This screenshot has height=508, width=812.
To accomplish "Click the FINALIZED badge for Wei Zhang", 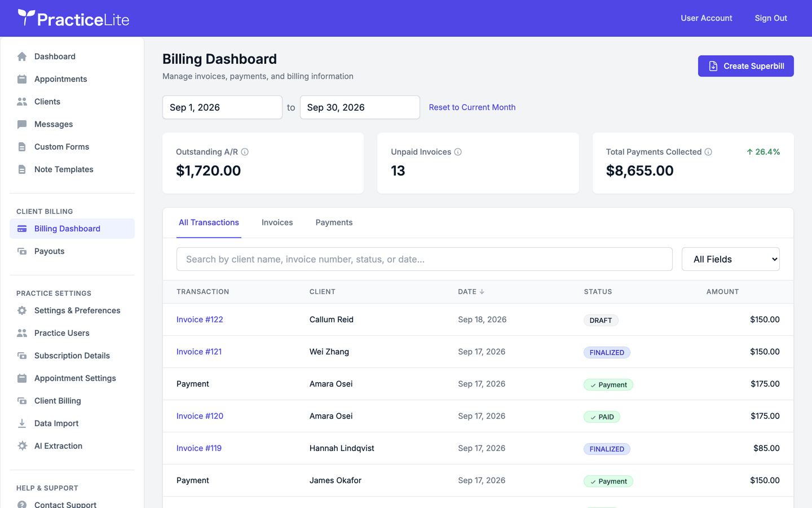I will 607,352.
